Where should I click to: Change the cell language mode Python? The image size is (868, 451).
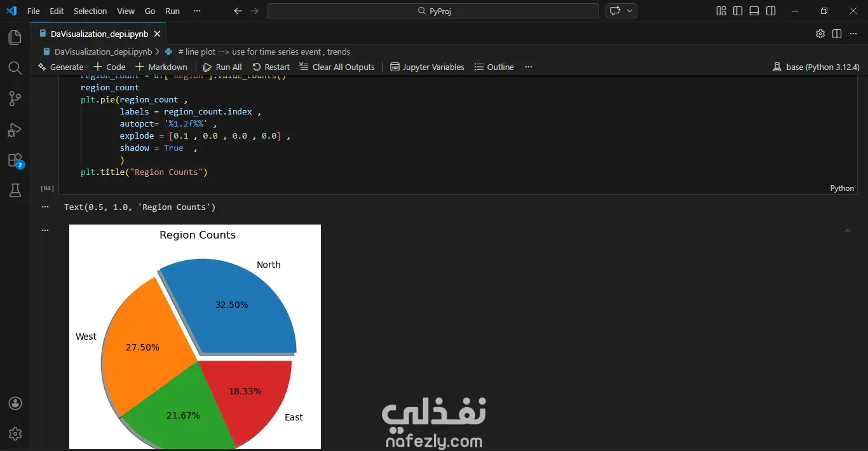click(x=842, y=188)
